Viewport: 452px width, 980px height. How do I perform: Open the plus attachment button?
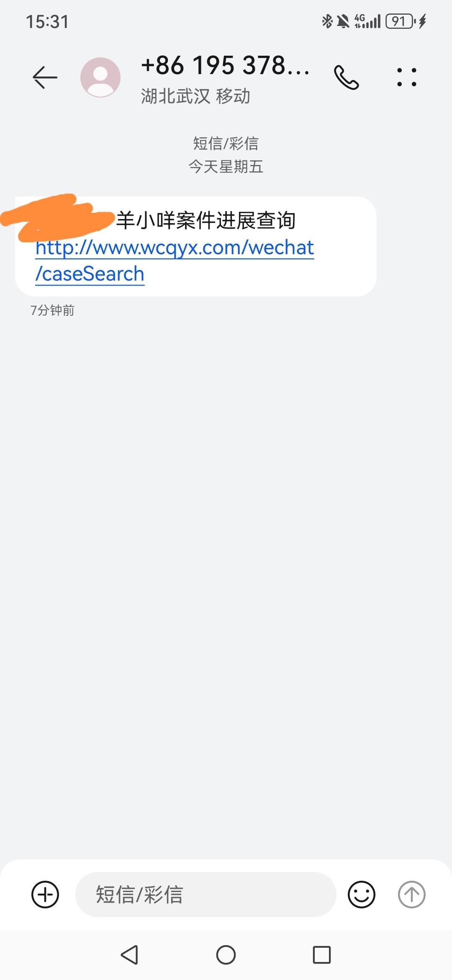[45, 894]
